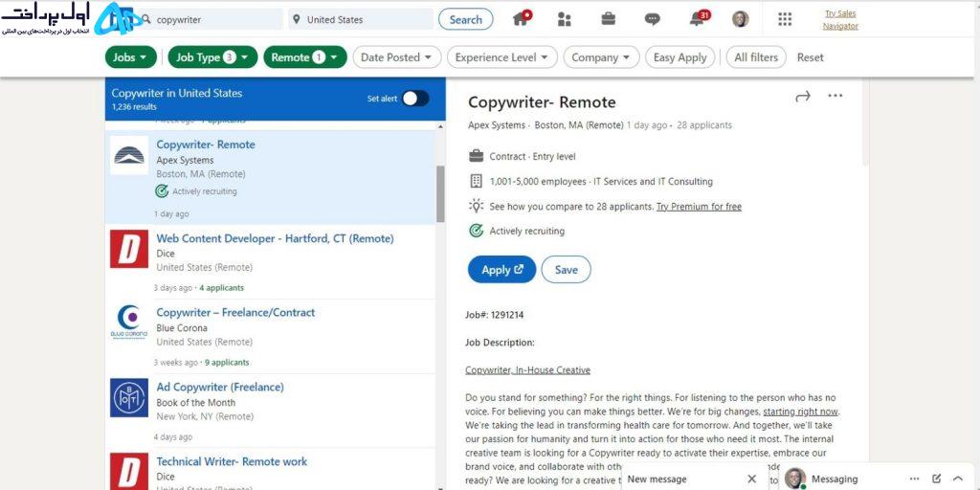
Task: Click the Dice logo beside Technical Writer
Action: pos(129,471)
